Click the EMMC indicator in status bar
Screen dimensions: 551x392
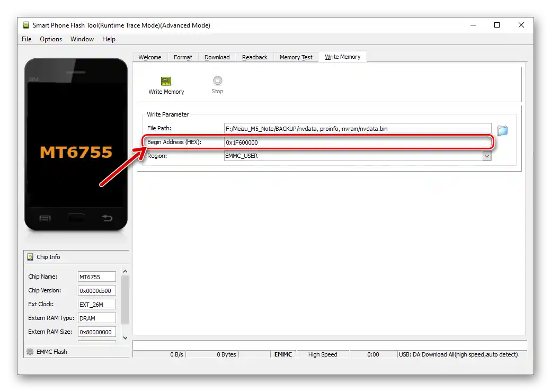(x=283, y=354)
